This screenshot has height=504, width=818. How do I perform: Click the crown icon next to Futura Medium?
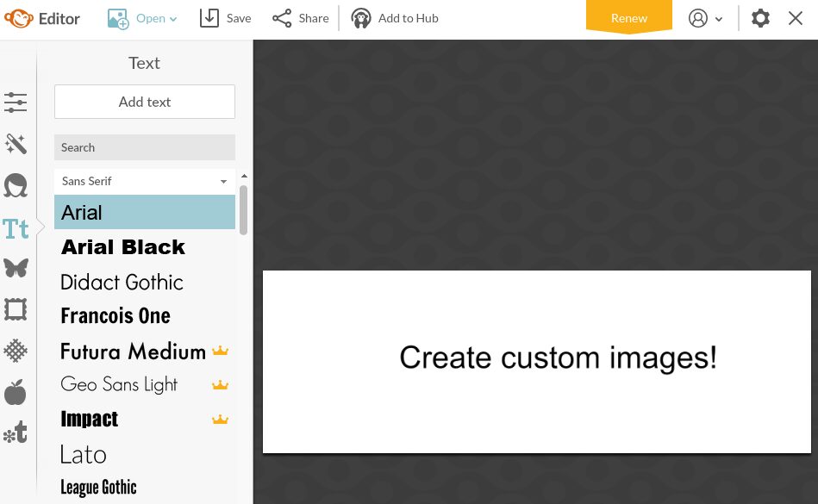[220, 351]
